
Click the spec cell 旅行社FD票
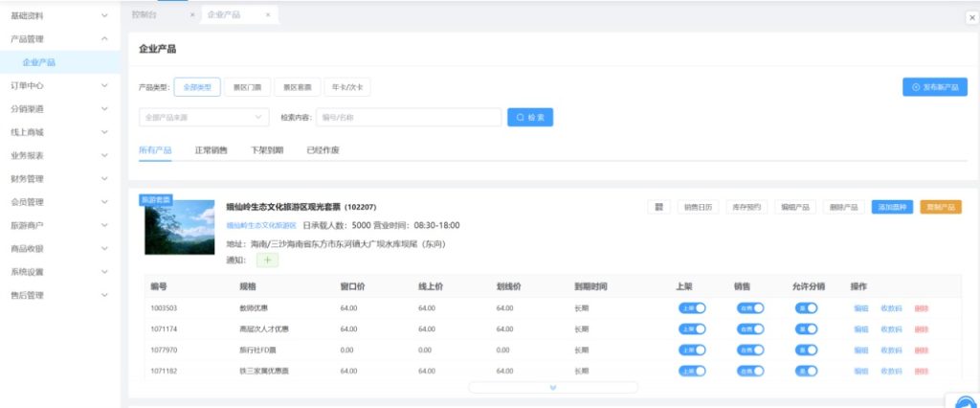(257, 351)
